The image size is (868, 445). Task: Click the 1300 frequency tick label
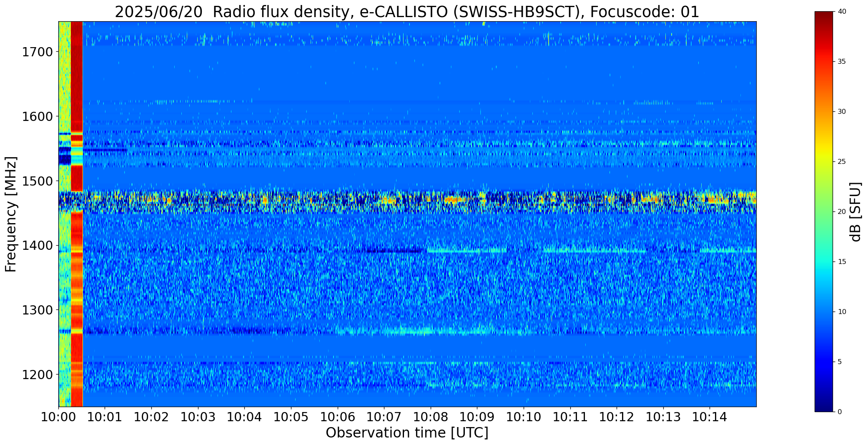click(38, 310)
